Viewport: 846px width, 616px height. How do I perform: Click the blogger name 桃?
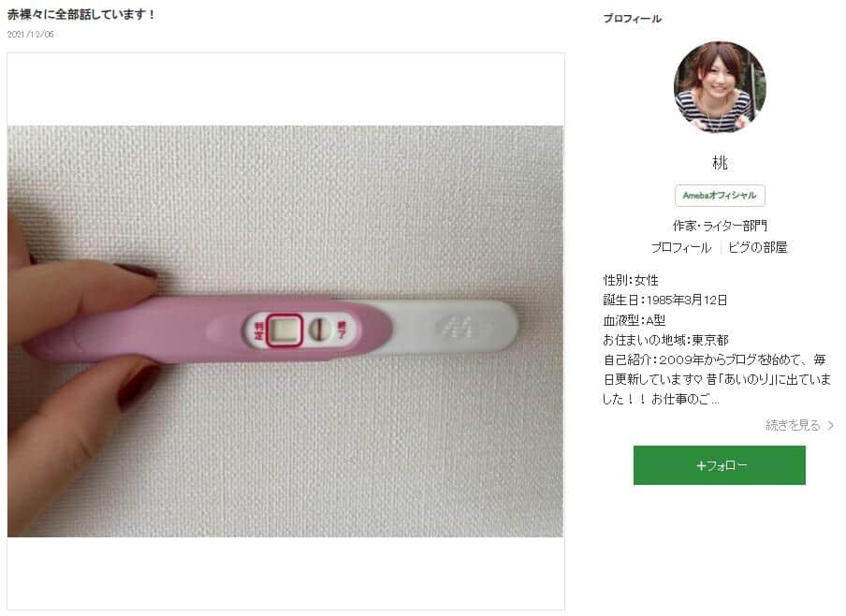click(719, 162)
